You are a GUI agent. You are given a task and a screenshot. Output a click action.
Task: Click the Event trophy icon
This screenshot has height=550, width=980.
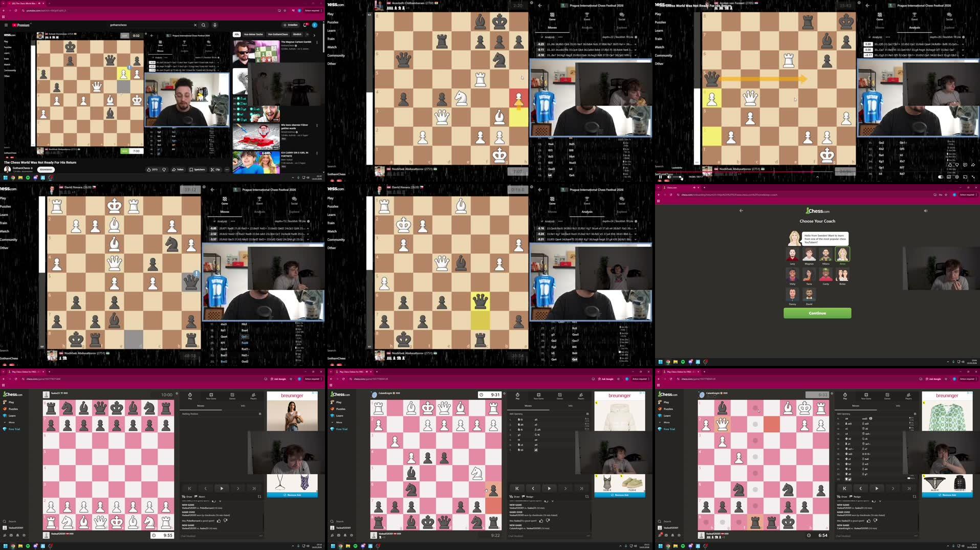coord(587,15)
